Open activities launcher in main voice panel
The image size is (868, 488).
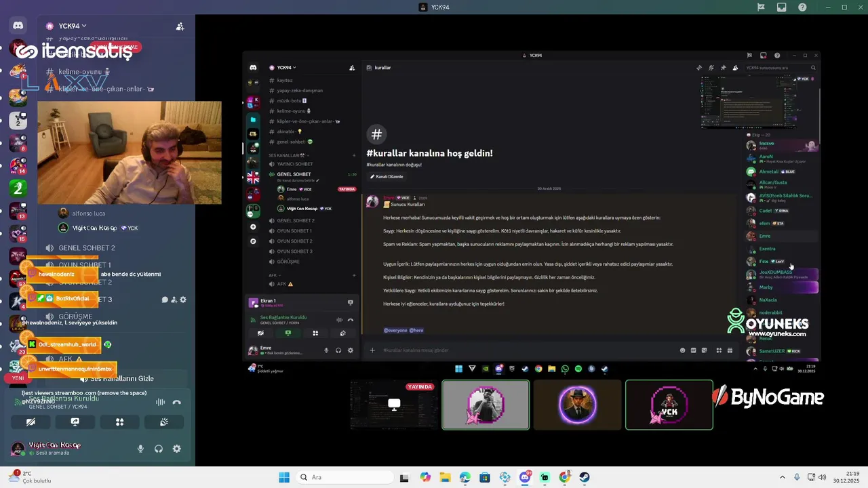pos(119,422)
